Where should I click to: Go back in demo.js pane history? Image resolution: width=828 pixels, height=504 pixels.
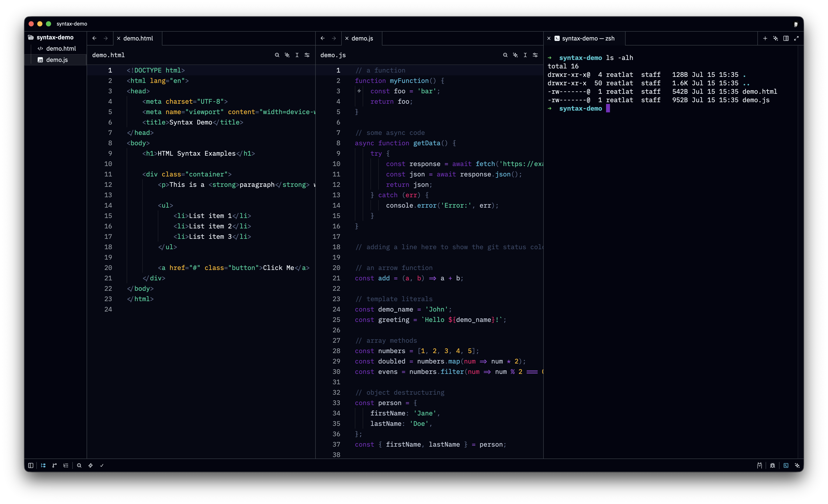pyautogui.click(x=323, y=38)
